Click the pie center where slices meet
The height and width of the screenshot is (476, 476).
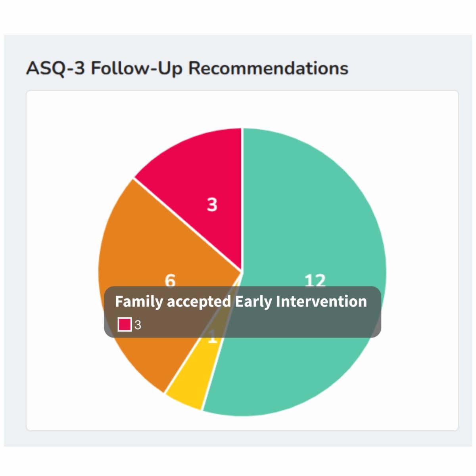click(242, 272)
